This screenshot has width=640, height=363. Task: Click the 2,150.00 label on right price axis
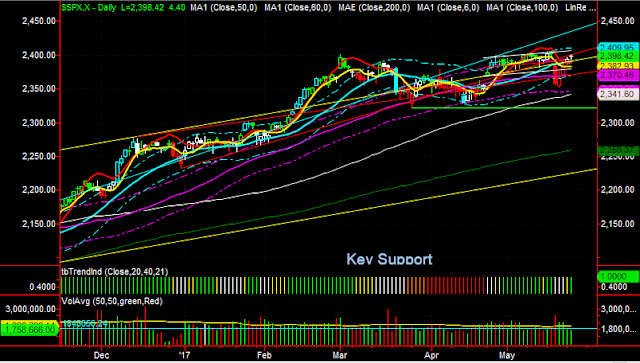pos(617,224)
